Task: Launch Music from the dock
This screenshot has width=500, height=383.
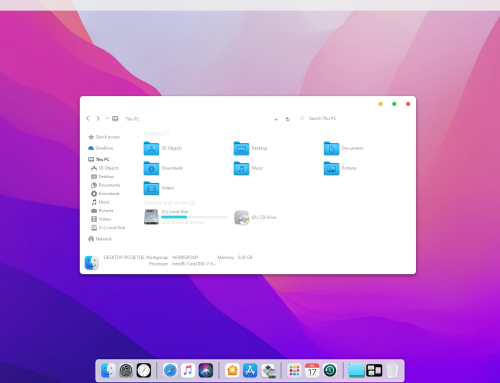Action: coord(188,370)
